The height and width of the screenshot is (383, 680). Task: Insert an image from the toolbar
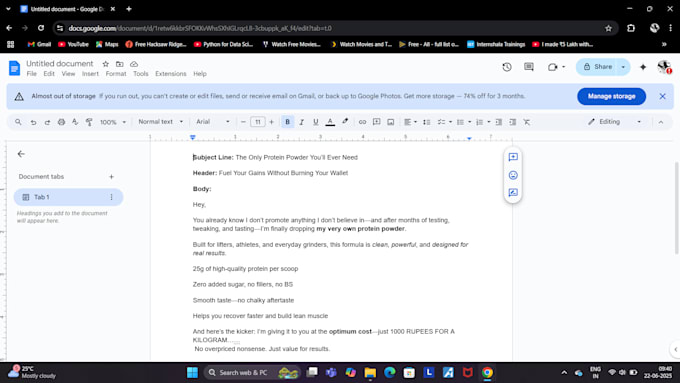pos(391,122)
